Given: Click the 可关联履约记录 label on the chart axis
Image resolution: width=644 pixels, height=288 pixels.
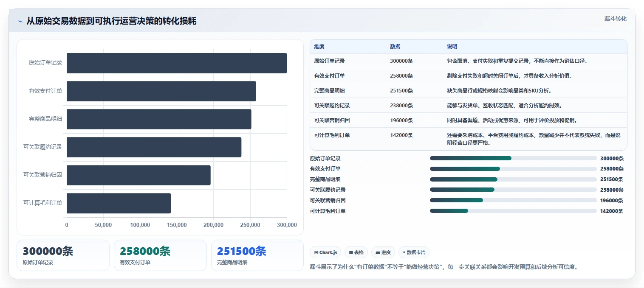Looking at the screenshot, I should coord(43,147).
